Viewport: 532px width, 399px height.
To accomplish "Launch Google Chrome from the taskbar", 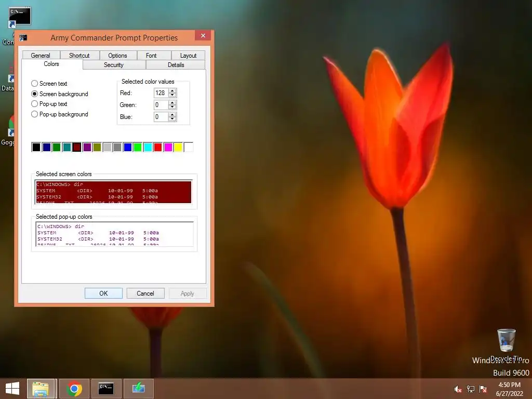I will coord(74,389).
